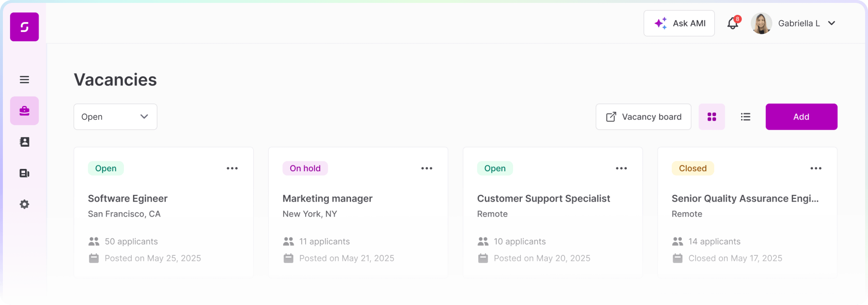
Task: Open the news feed sidebar icon
Action: pos(25,173)
